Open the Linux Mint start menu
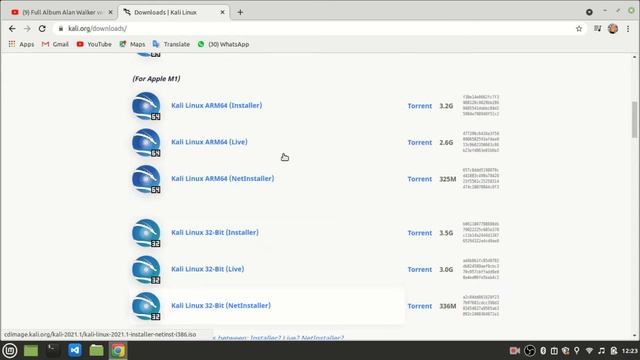 pos(10,350)
